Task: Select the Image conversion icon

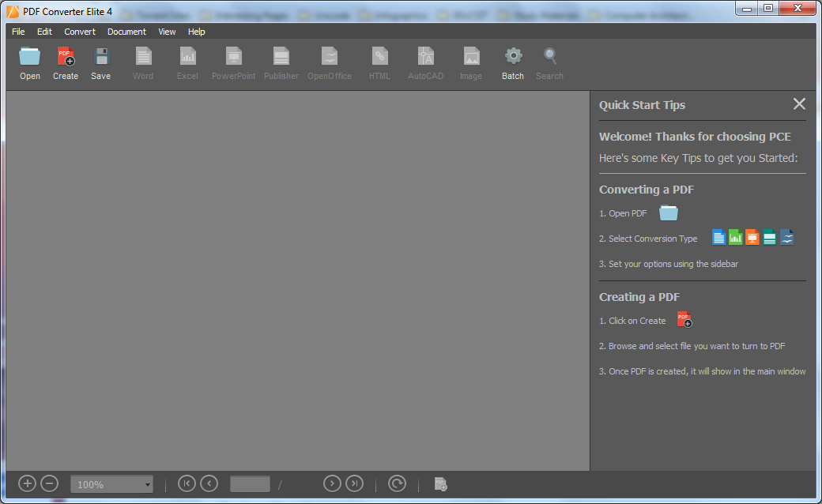Action: tap(471, 57)
